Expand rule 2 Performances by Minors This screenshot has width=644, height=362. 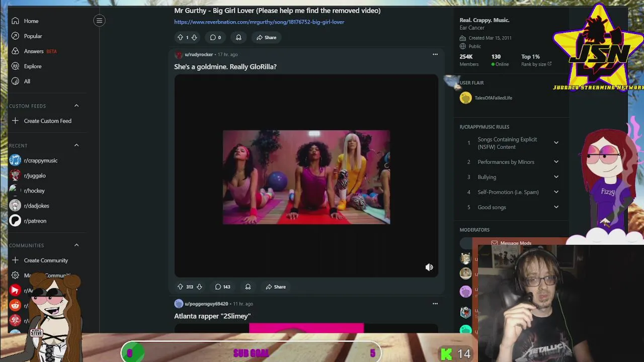pos(556,162)
